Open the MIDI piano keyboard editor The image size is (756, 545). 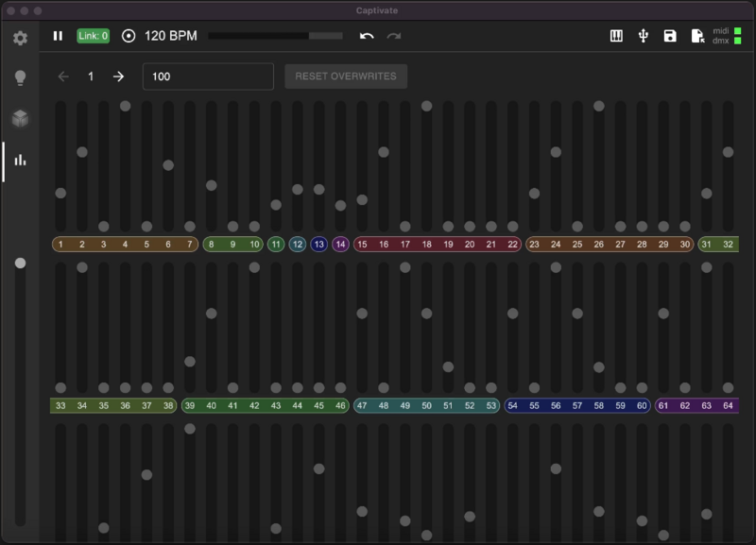point(616,36)
